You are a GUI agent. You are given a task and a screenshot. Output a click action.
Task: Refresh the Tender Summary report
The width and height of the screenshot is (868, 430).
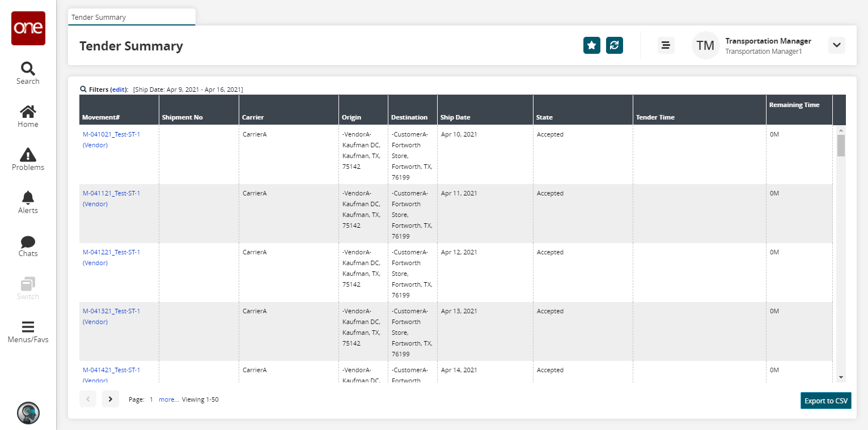pyautogui.click(x=615, y=45)
